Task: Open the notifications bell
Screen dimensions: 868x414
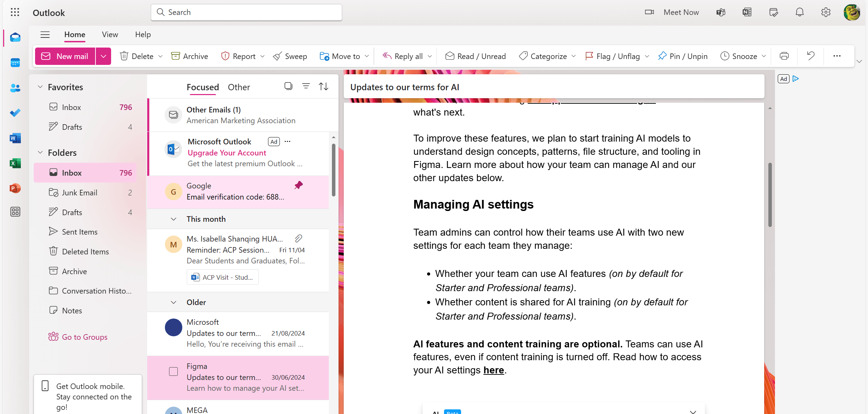Action: [x=800, y=12]
